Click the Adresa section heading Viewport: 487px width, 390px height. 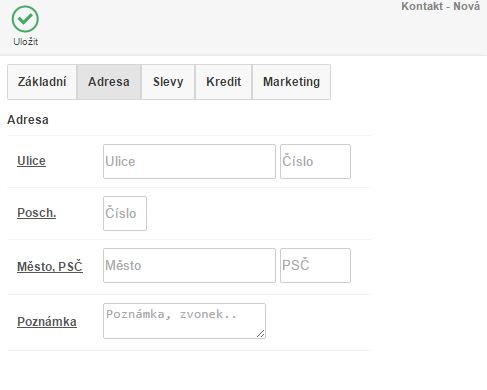tap(28, 120)
